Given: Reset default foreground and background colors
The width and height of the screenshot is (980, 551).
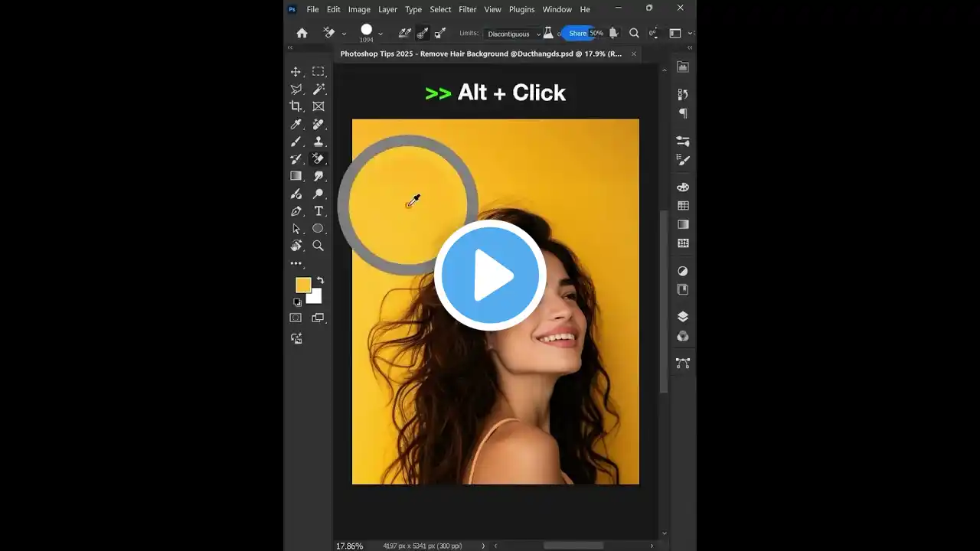Looking at the screenshot, I should point(297,302).
